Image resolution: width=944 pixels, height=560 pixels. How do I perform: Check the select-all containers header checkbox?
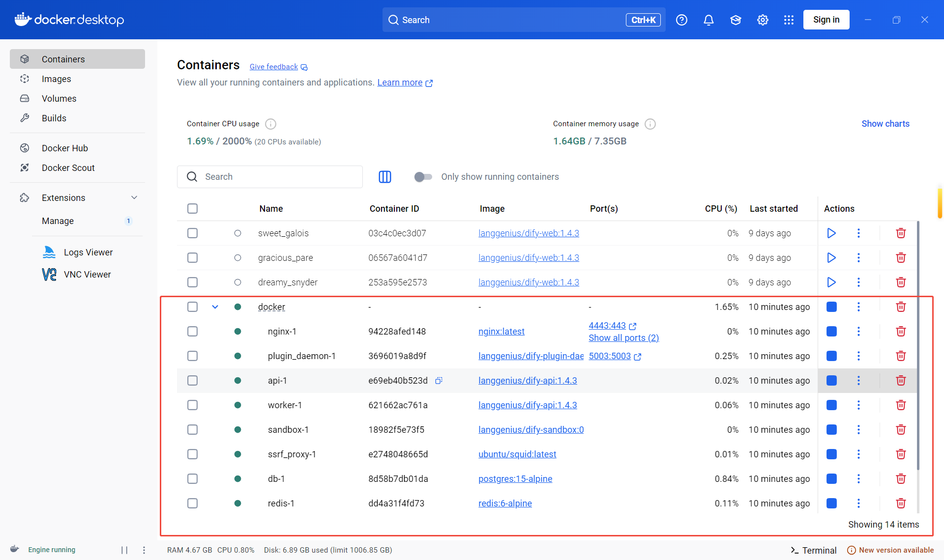pyautogui.click(x=192, y=209)
